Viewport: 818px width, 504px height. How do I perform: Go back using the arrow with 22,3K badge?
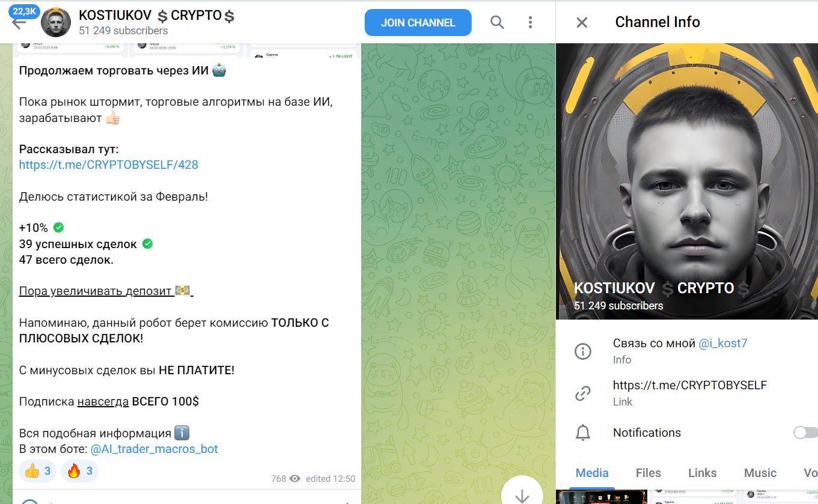pos(19,22)
